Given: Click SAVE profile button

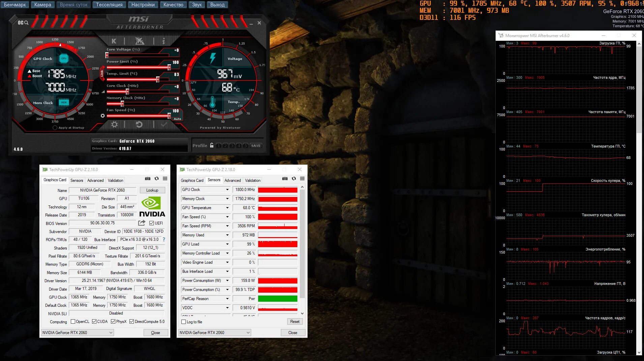Looking at the screenshot, I should (256, 146).
